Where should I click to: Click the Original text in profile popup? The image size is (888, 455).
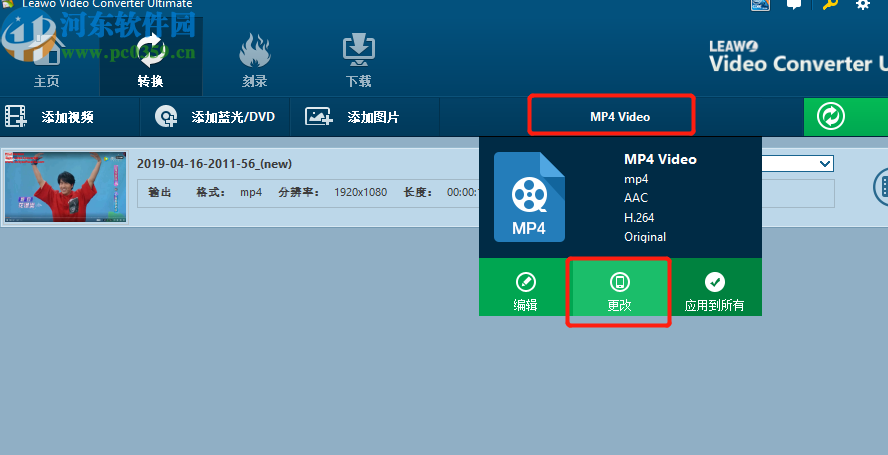pyautogui.click(x=645, y=237)
